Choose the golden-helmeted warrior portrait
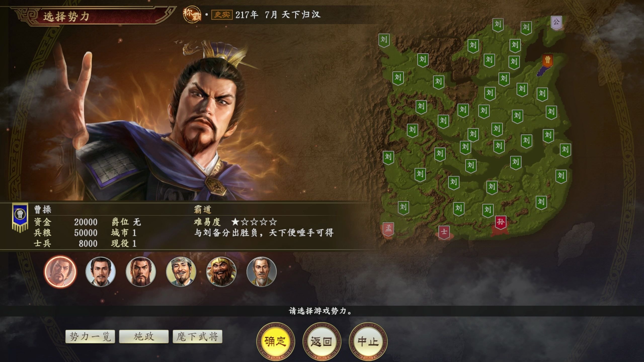Image resolution: width=644 pixels, height=362 pixels. tap(221, 272)
